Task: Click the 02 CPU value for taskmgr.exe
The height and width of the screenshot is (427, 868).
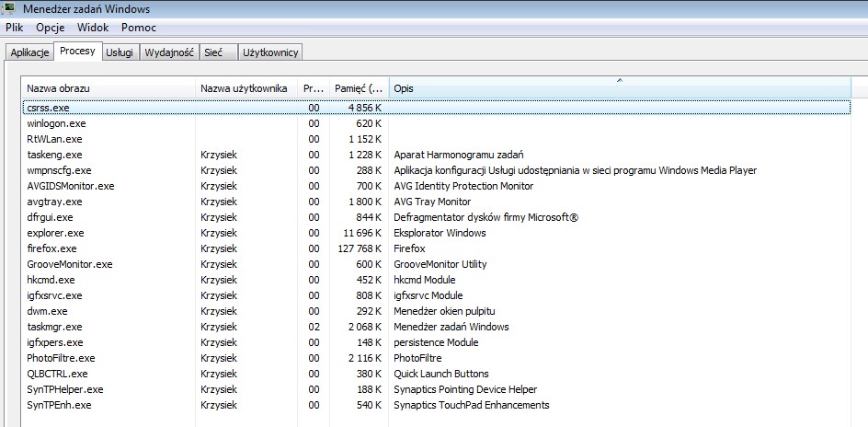Action: click(x=314, y=327)
